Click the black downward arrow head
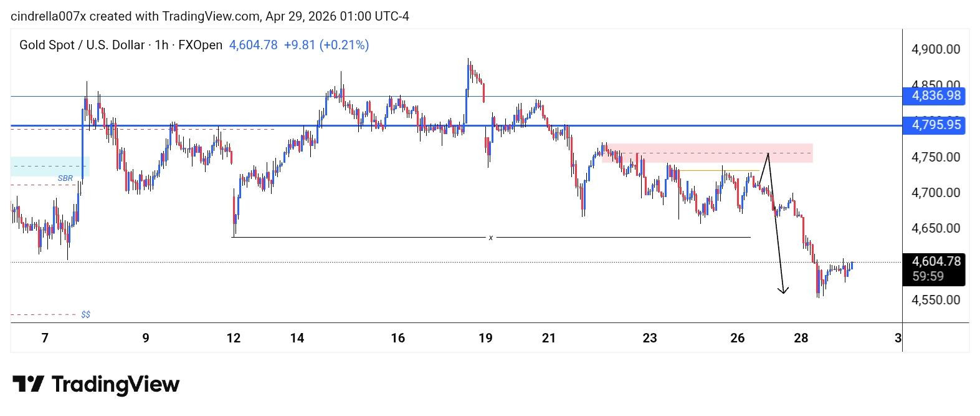The width and height of the screenshot is (980, 416). [x=783, y=289]
